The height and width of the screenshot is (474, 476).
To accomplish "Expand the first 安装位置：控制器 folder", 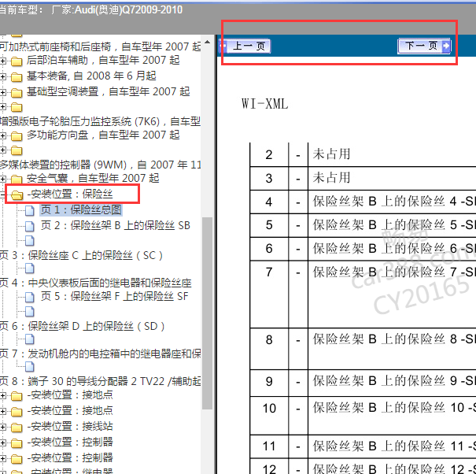I will [x=2, y=443].
